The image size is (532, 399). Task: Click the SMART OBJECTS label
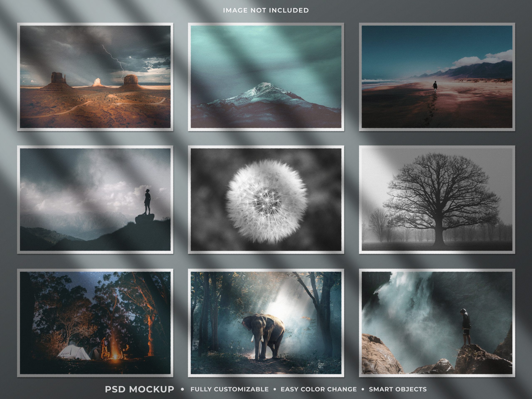click(x=398, y=389)
